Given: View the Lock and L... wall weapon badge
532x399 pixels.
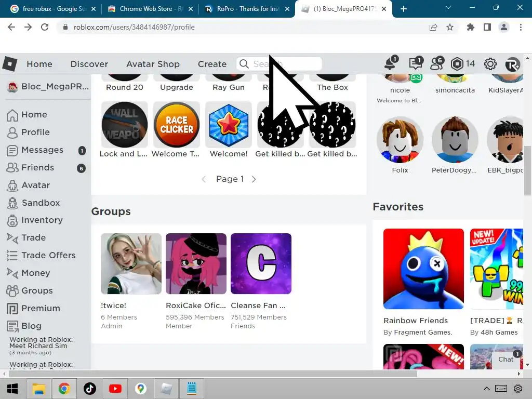Looking at the screenshot, I should point(125,125).
